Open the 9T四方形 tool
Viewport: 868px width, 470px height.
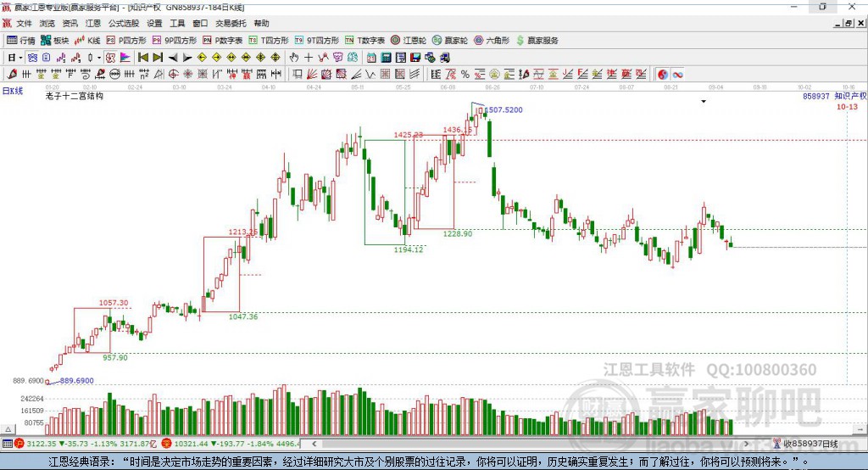pos(317,41)
